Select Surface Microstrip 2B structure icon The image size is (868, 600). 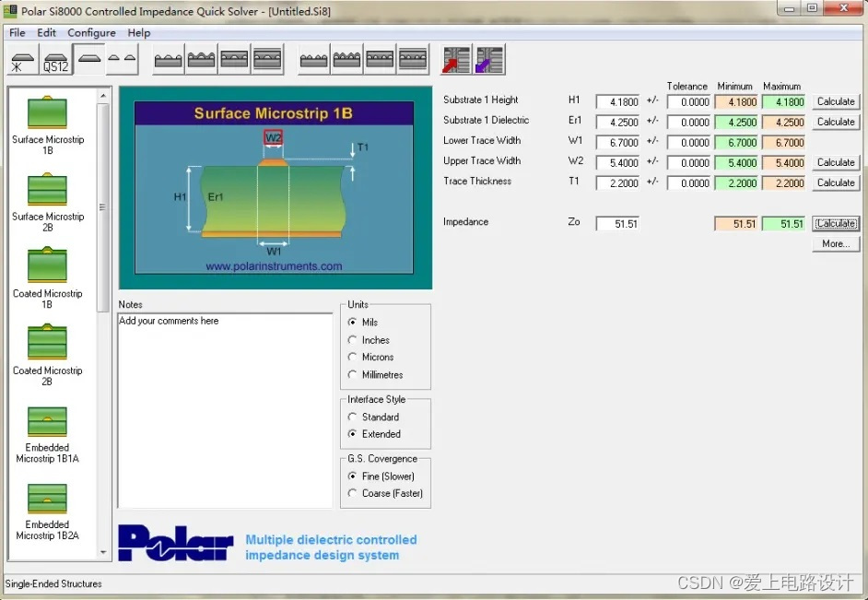48,189
